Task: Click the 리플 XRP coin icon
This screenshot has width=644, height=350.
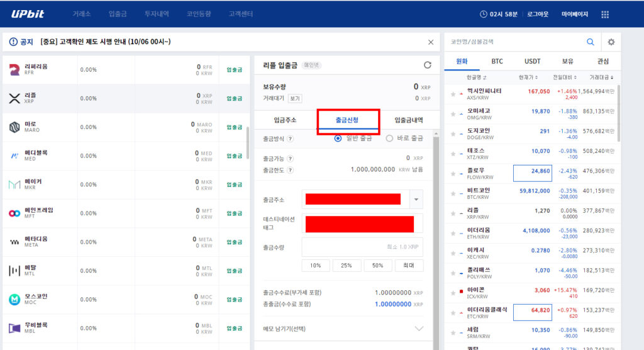Action: [x=14, y=98]
